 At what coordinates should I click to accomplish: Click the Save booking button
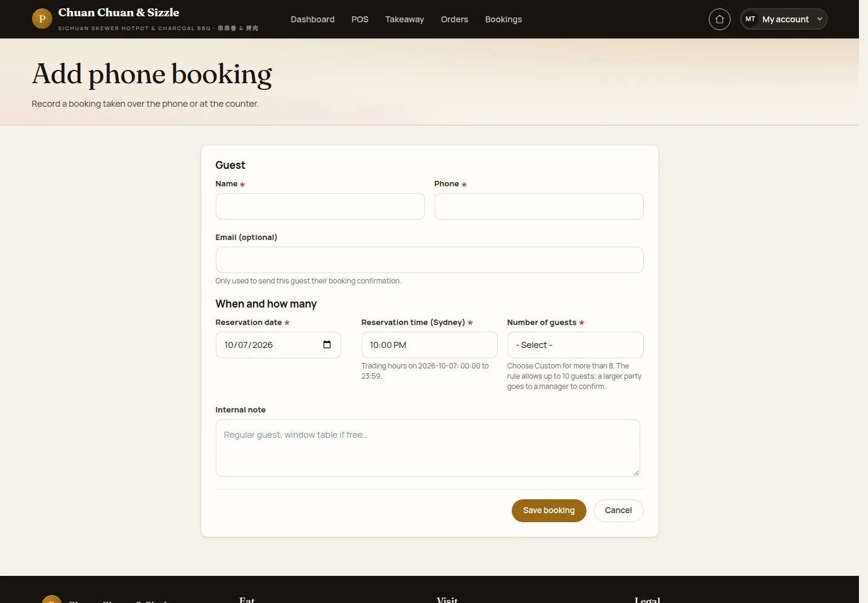pos(549,510)
